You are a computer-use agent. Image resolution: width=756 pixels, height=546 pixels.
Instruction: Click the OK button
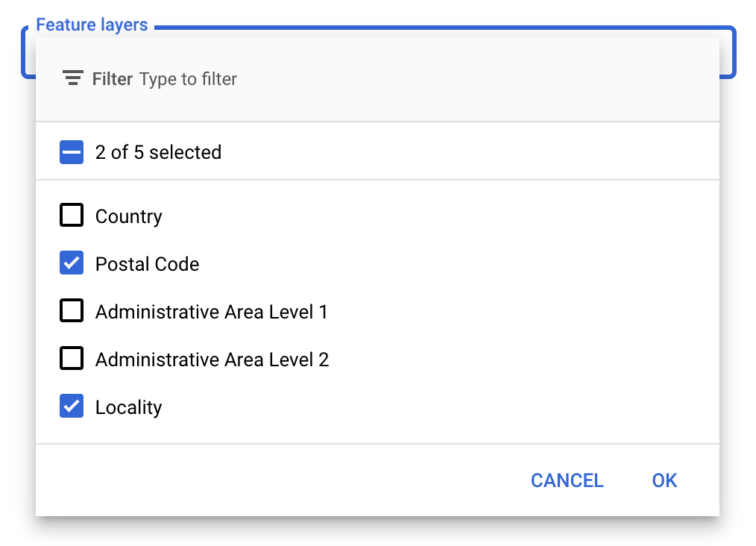coord(664,480)
